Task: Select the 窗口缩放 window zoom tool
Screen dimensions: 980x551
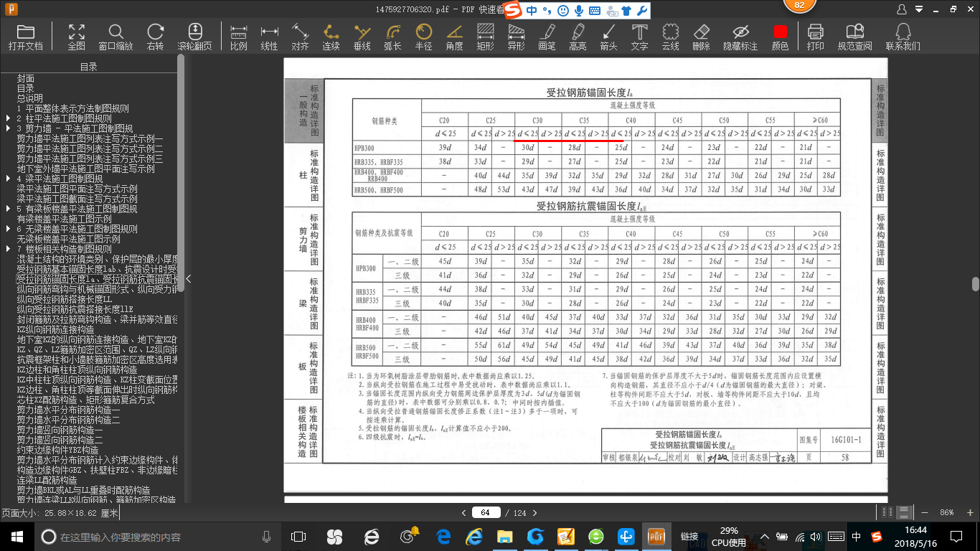Action: pyautogui.click(x=116, y=37)
